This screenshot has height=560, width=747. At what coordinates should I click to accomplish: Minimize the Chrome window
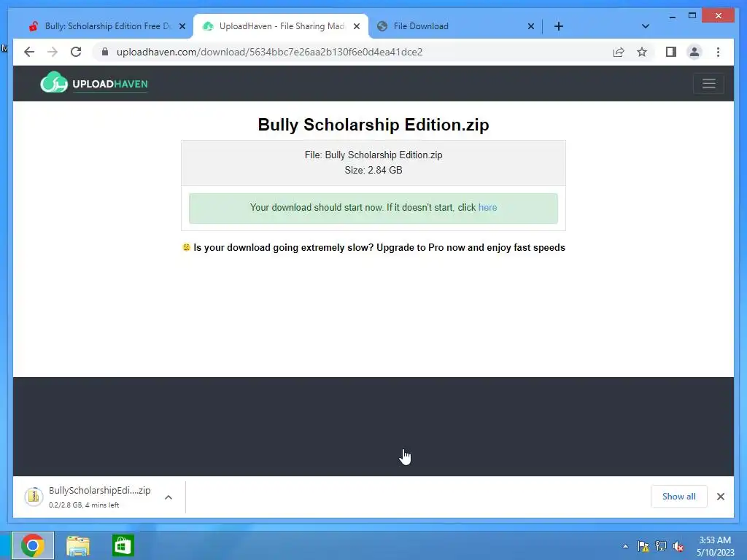(x=672, y=16)
